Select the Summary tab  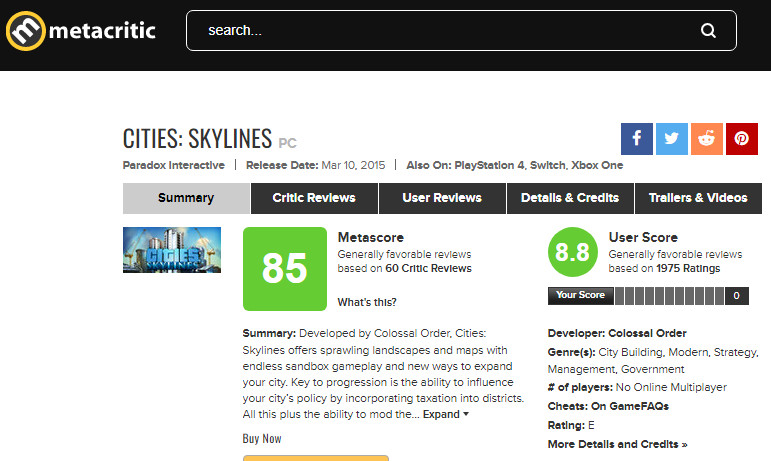[186, 198]
